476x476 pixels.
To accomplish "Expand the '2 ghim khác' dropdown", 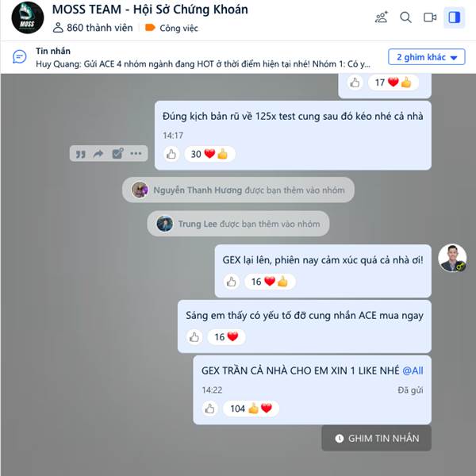I will 427,57.
